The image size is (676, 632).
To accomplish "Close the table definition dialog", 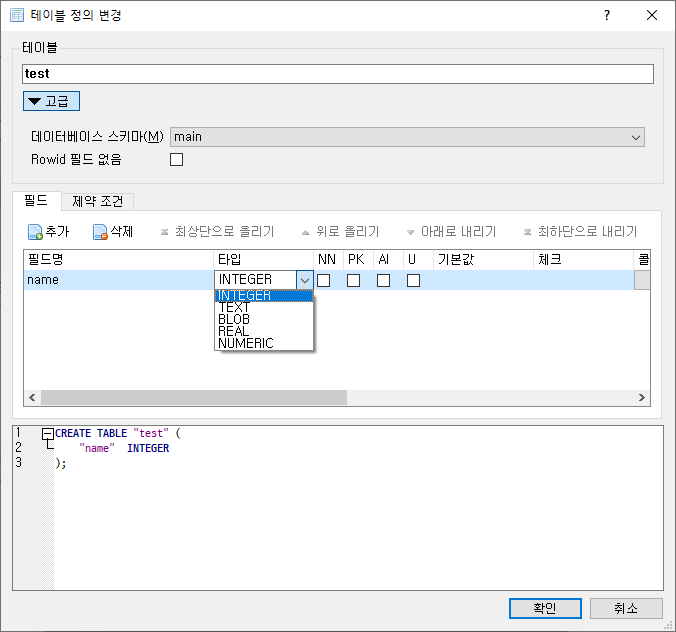I will click(x=652, y=16).
